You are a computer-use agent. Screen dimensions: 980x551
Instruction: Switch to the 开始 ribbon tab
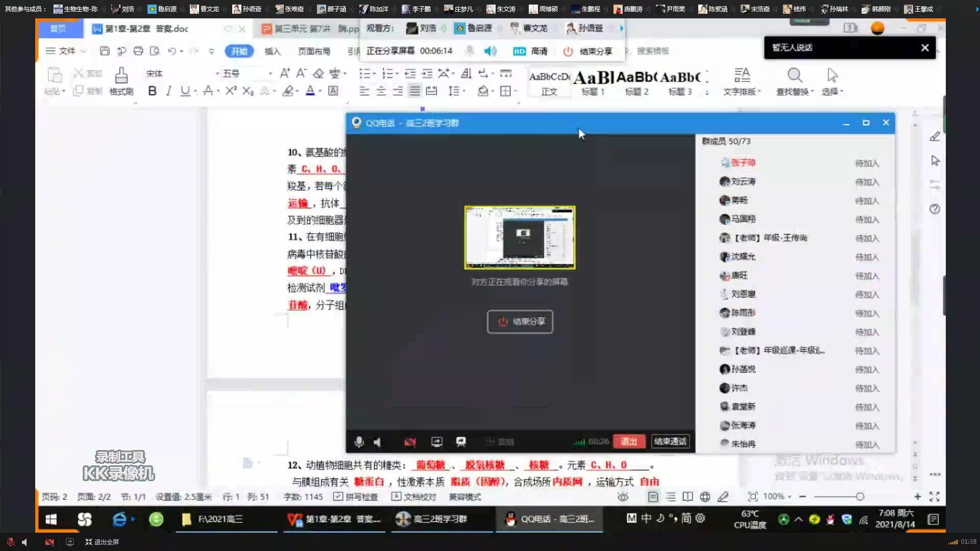[239, 51]
